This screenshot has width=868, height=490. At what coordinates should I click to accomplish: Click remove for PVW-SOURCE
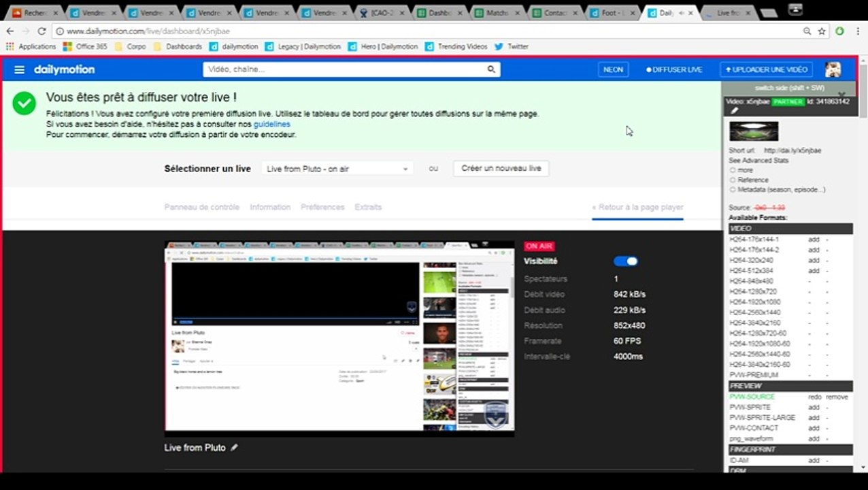(x=837, y=397)
